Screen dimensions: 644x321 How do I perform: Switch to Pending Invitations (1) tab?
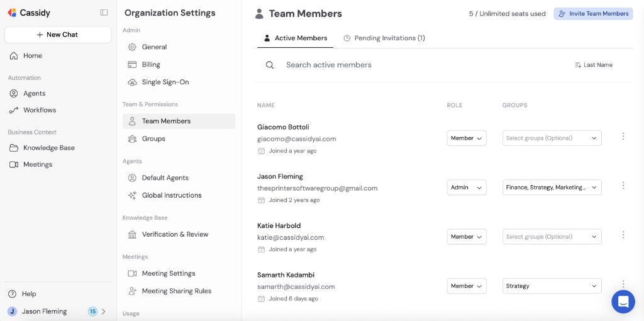click(x=384, y=38)
